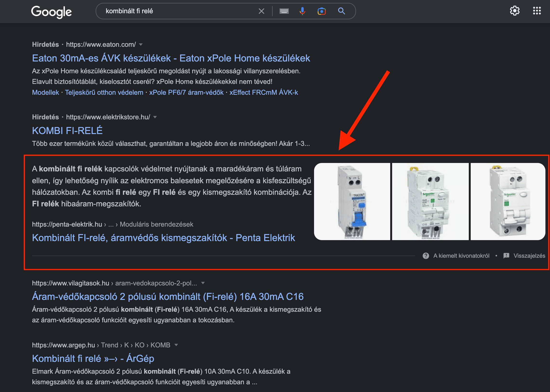This screenshot has width=550, height=392.
Task: Click the feedback icon beside Visszajelzés
Action: [506, 256]
